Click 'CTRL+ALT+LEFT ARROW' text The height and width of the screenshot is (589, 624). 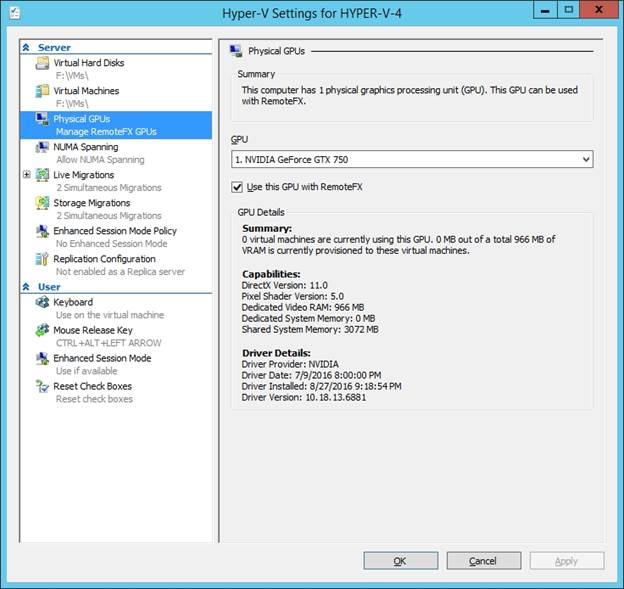pos(109,343)
